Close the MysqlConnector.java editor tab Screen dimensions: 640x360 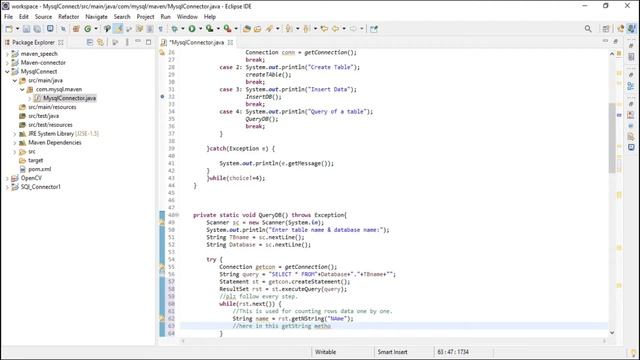(x=230, y=42)
